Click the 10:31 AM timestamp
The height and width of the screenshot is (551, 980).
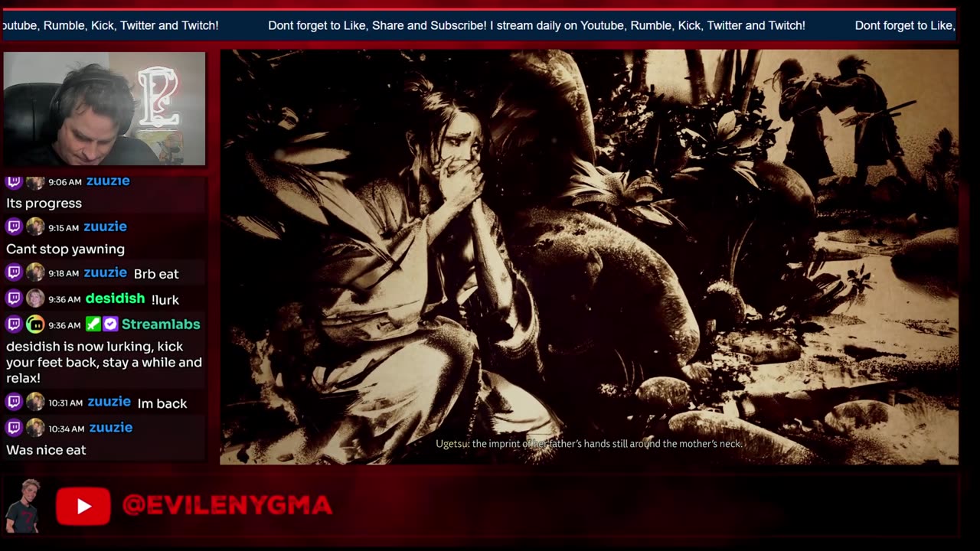(x=66, y=403)
